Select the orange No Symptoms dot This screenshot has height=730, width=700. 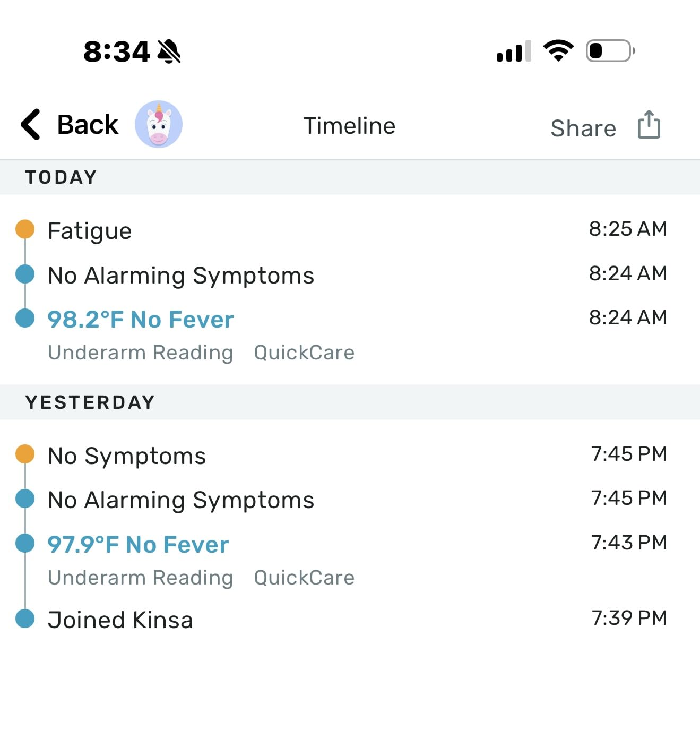click(25, 454)
